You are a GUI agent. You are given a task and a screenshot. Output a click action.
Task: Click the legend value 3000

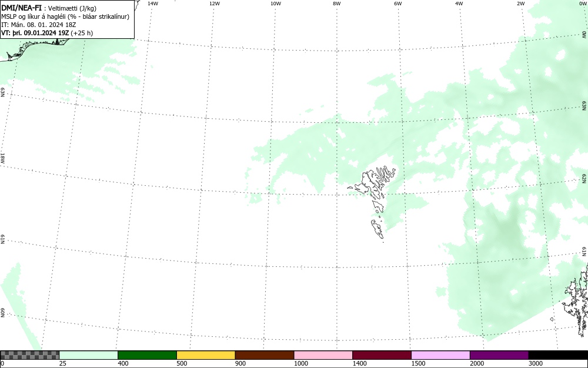coord(536,363)
